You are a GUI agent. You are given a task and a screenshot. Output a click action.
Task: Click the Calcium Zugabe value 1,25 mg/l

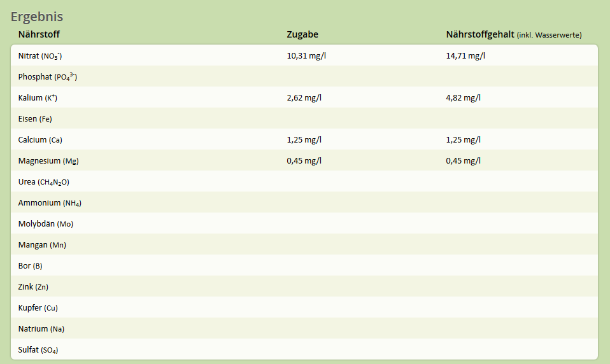[304, 139]
